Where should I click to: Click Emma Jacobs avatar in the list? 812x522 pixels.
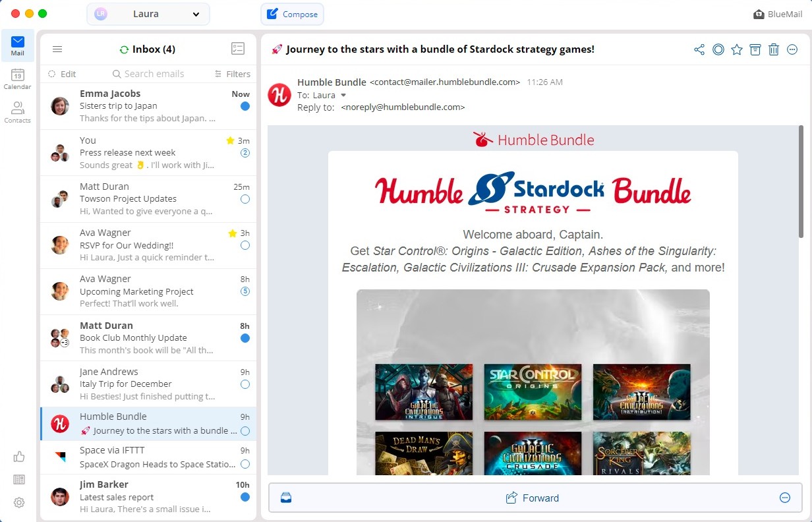pyautogui.click(x=60, y=106)
